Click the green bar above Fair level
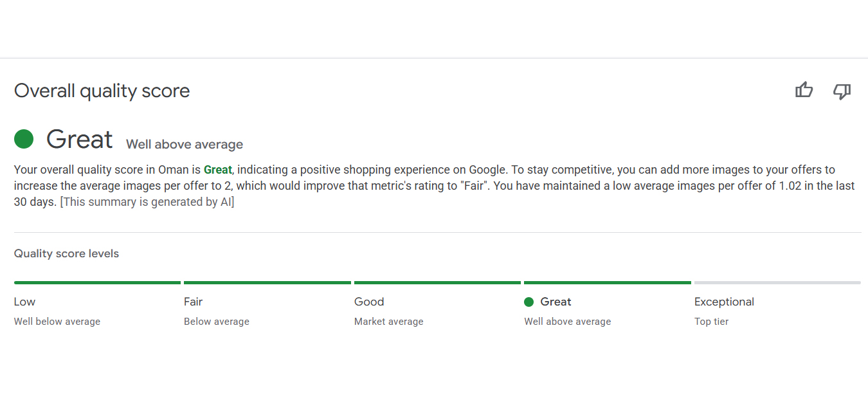Viewport: 868px width, 402px height. click(x=267, y=282)
